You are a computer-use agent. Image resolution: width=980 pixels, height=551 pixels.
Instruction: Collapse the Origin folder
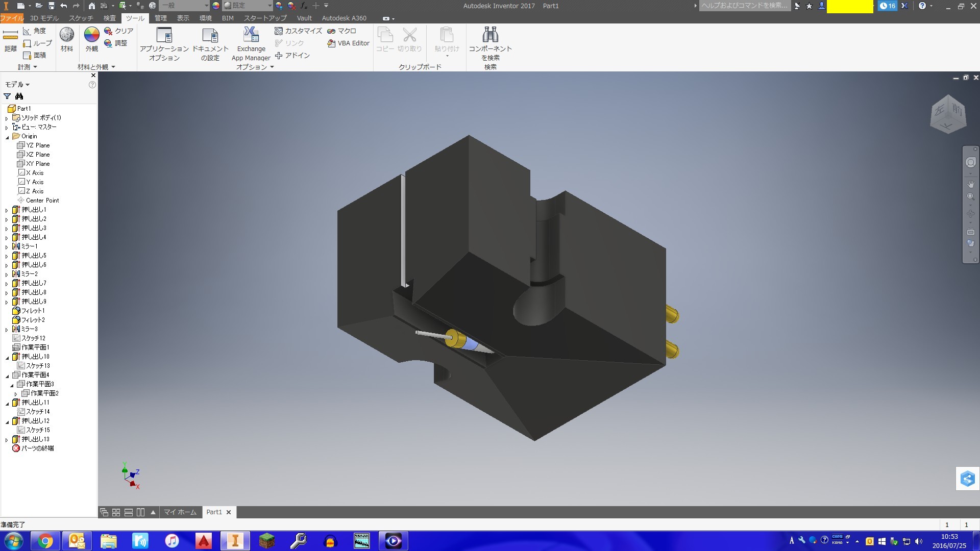point(7,137)
